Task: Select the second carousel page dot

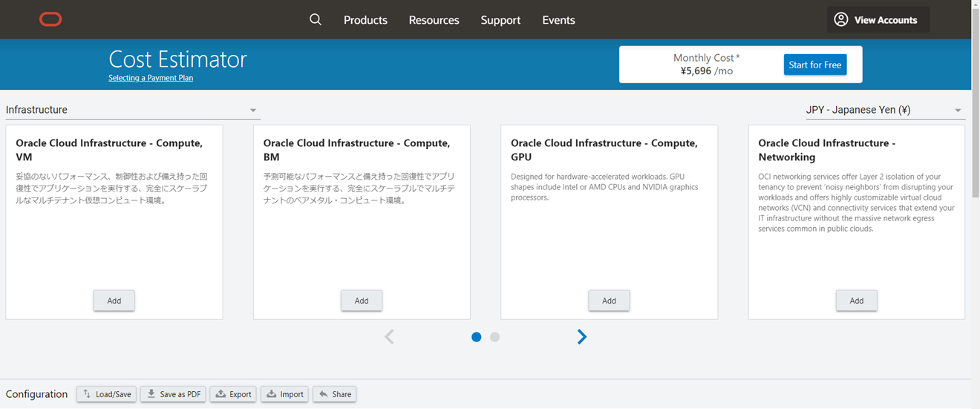Action: pos(495,337)
